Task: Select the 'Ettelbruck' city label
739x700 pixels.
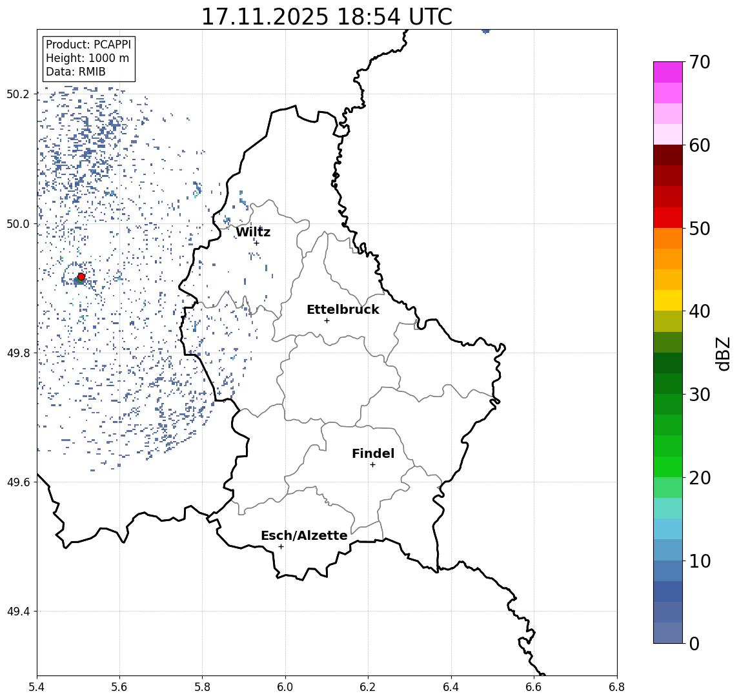Action: point(343,309)
